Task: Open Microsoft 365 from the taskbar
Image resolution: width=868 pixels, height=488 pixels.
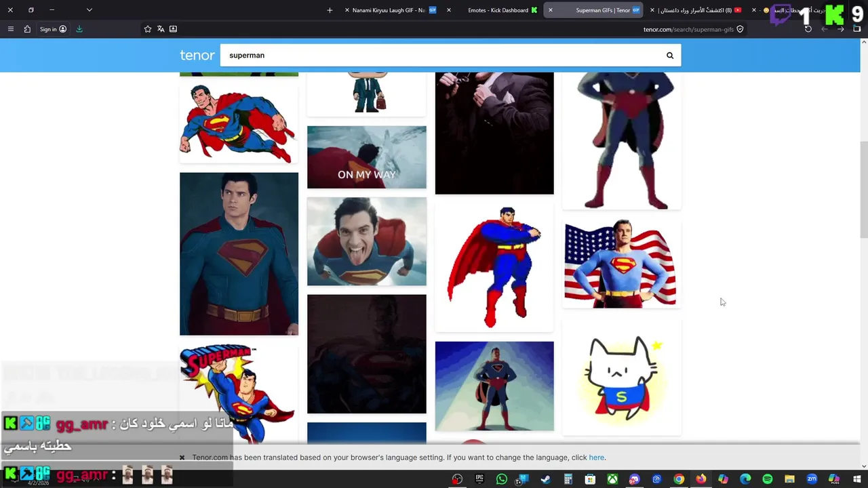Action: 833,479
